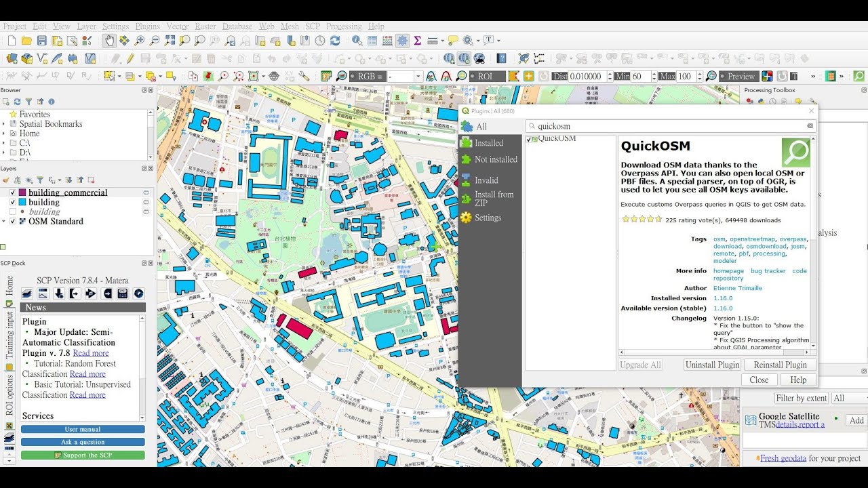The image size is (868, 488).
Task: Select the Identify Features tool
Action: click(356, 41)
